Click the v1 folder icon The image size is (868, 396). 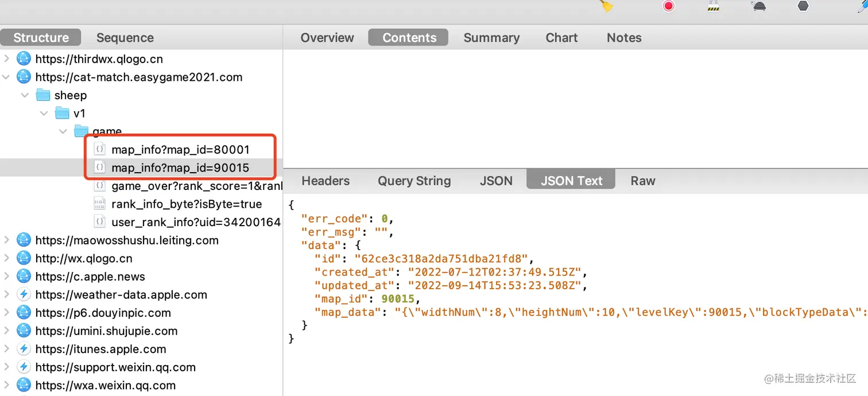coord(62,114)
